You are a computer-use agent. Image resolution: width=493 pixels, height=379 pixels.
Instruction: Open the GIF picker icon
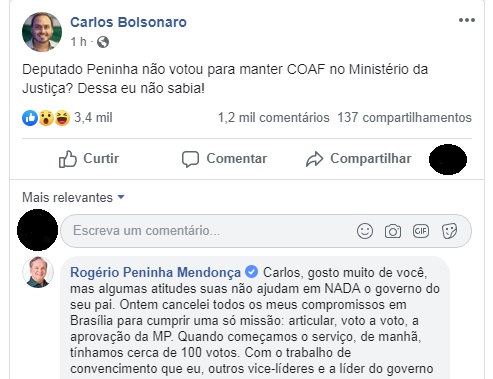(x=421, y=231)
